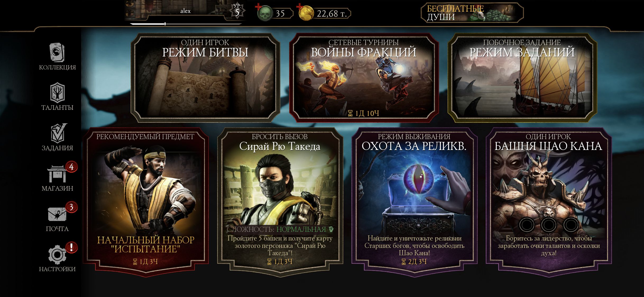
Task: Select Начальный набор Испытание recommended item
Action: (x=146, y=202)
